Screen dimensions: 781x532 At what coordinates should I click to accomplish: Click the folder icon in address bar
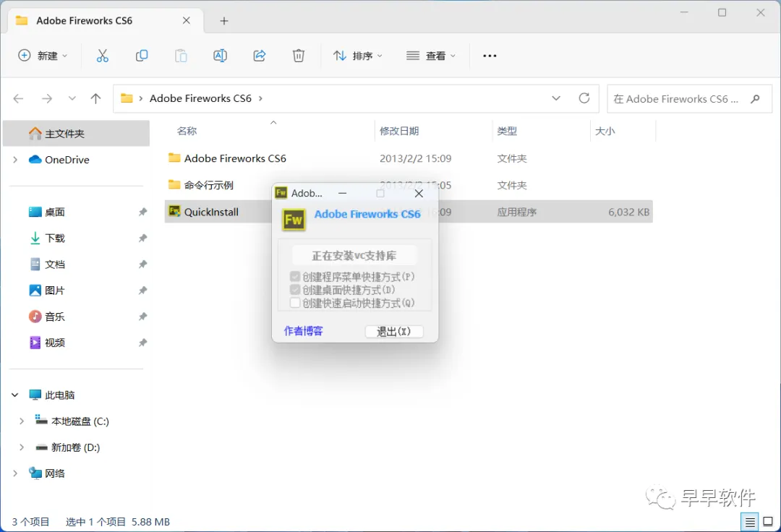[x=127, y=98]
